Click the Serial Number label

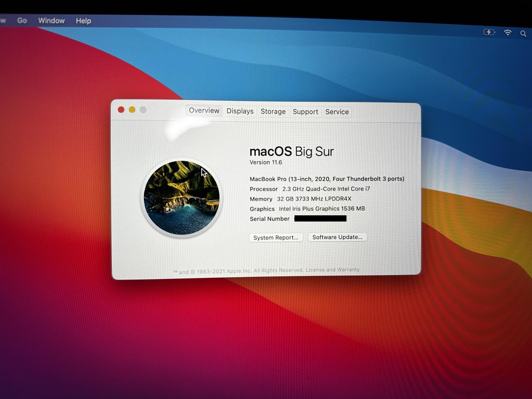click(x=270, y=219)
